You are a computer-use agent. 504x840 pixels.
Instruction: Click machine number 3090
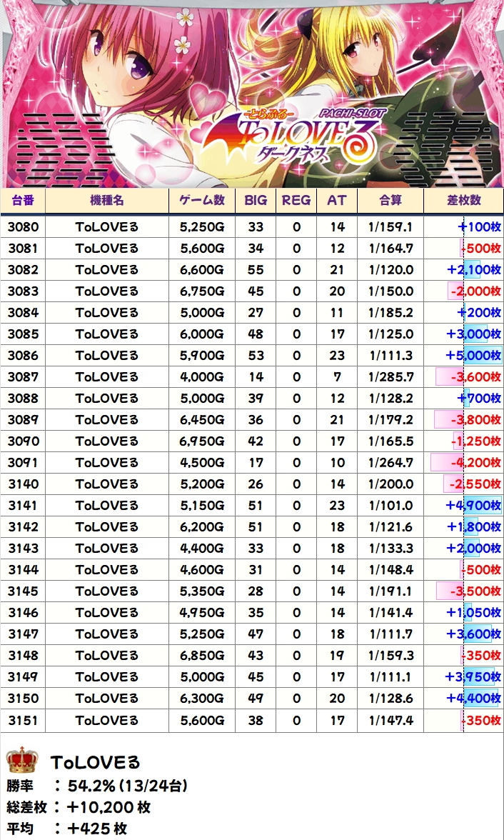(x=23, y=441)
